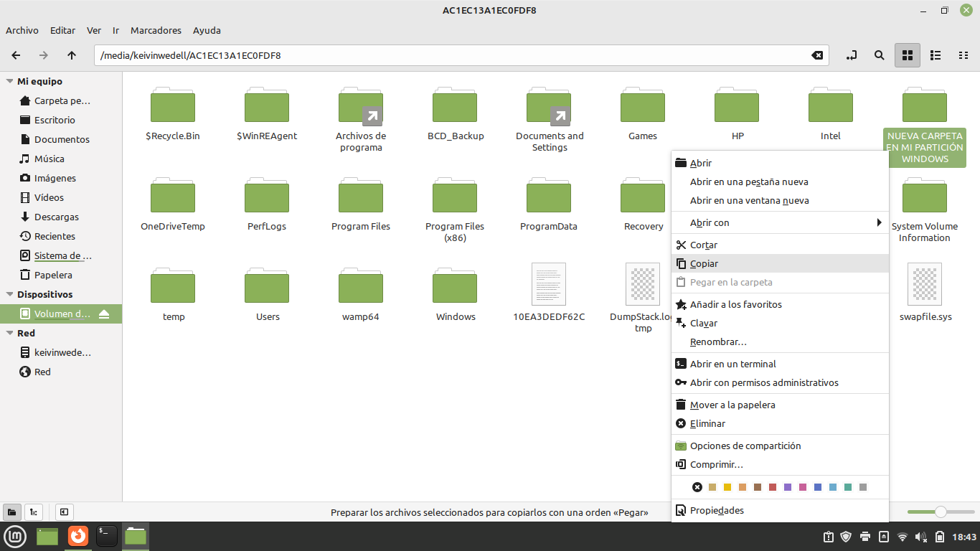Click the grid view toggle button

coord(907,55)
